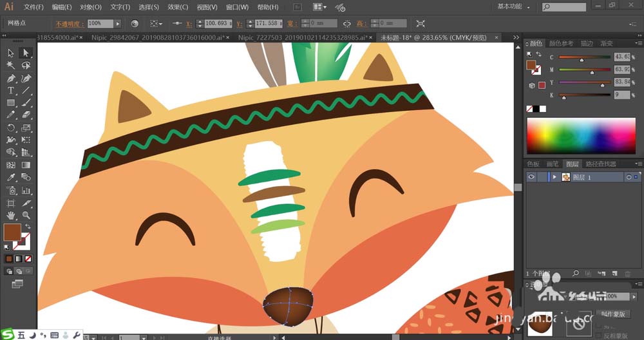Viewport: 644px width, 340px height.
Task: Click the brown fill color swatch in toolbox
Action: pos(12,232)
